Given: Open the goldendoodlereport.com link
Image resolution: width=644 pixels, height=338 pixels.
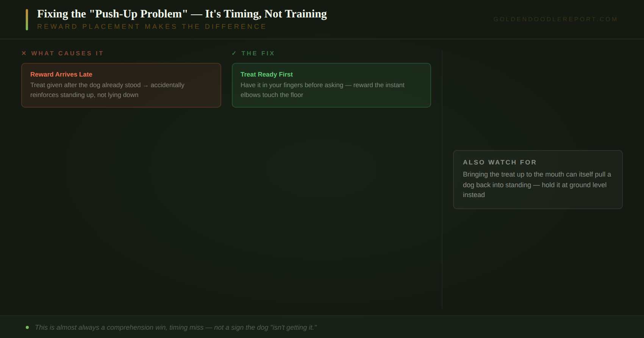Looking at the screenshot, I should tap(555, 19).
